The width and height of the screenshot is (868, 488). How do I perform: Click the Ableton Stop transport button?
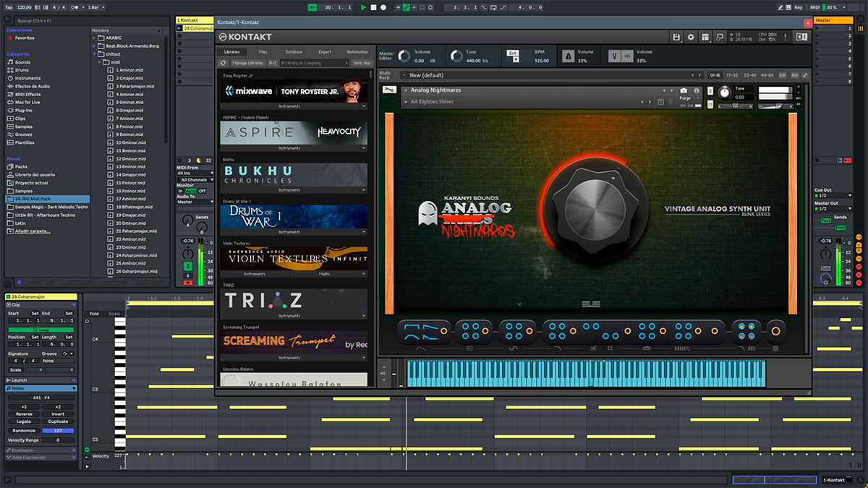pyautogui.click(x=373, y=7)
